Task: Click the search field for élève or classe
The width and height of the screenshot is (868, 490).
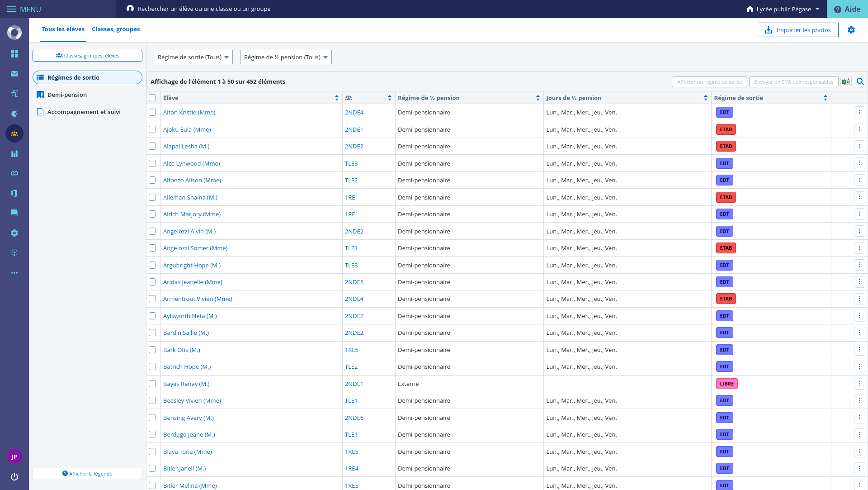Action: tap(204, 9)
